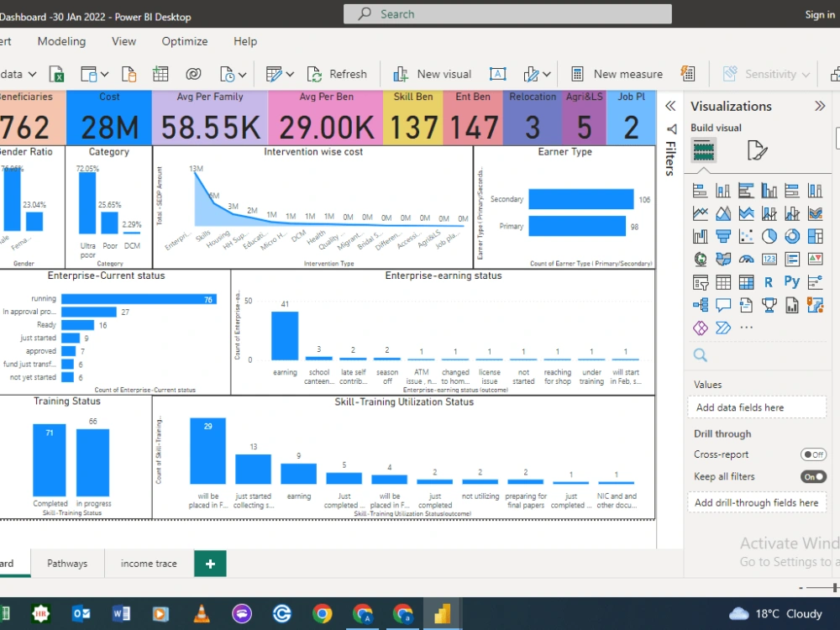Open the Modeling menu

coord(61,41)
